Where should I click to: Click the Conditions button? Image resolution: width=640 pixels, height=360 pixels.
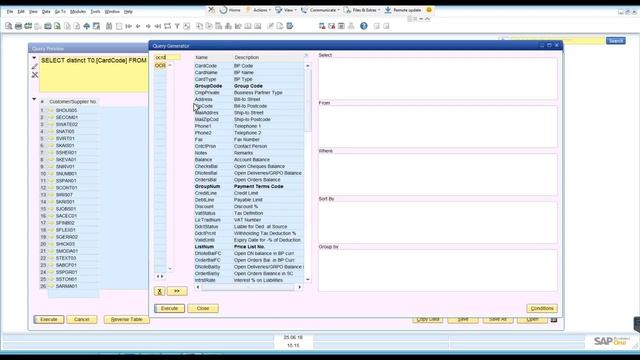pos(542,309)
